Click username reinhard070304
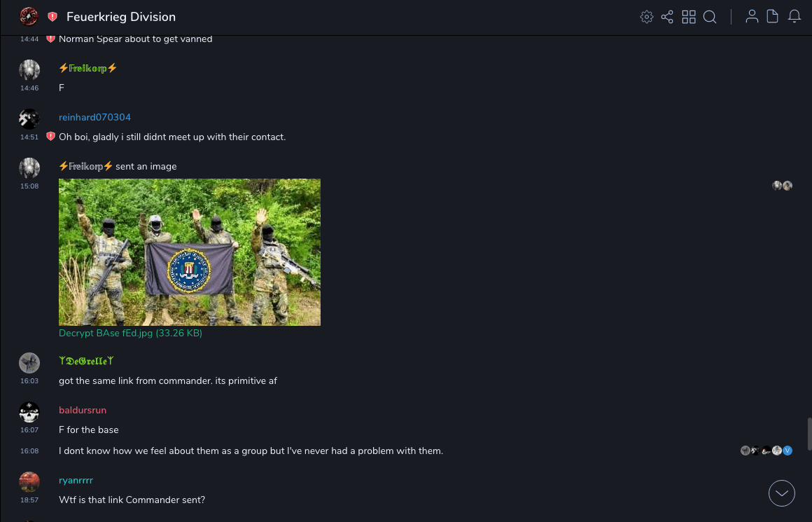 click(x=94, y=117)
